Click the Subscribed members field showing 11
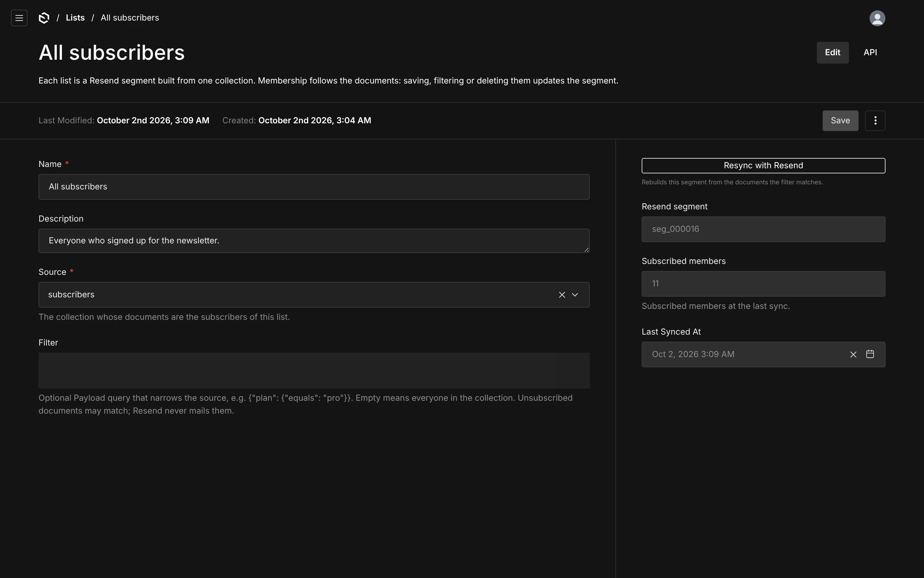The image size is (924, 578). point(763,284)
